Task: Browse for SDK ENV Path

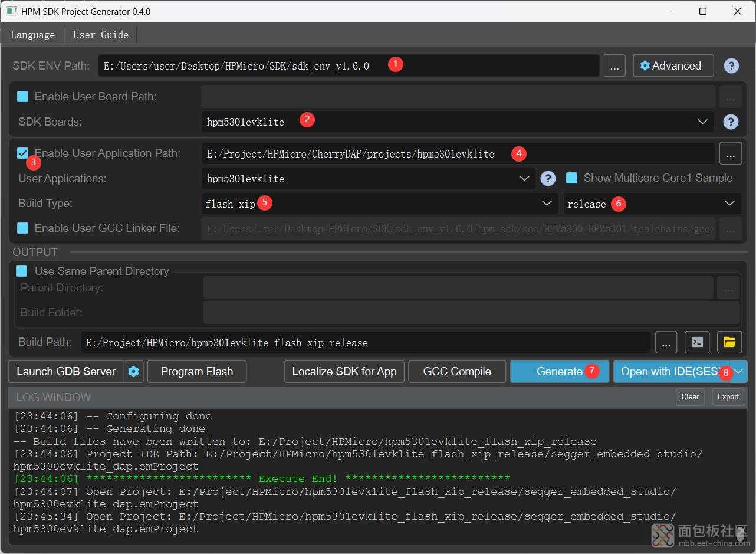Action: pyautogui.click(x=614, y=66)
